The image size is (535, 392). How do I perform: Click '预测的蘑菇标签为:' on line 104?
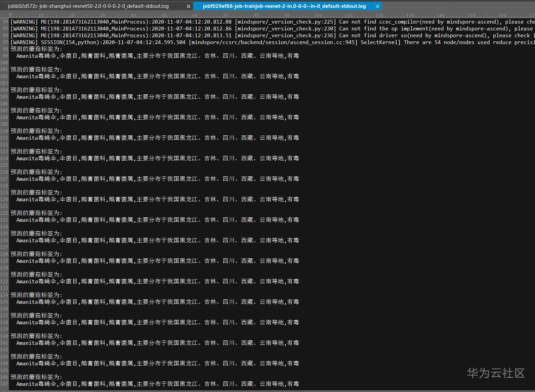(37, 90)
